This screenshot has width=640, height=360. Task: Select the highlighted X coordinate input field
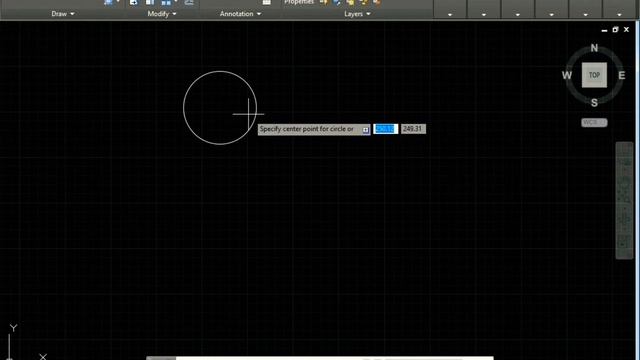click(x=385, y=129)
